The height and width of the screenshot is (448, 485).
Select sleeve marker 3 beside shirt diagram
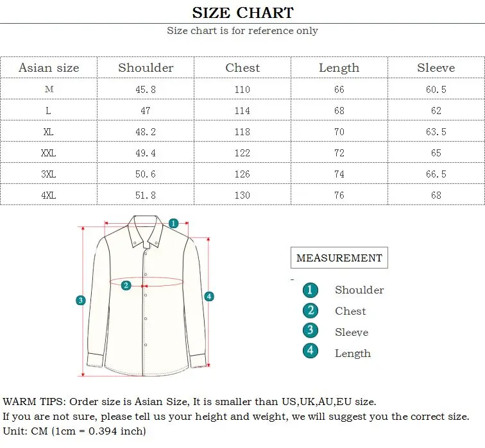click(81, 300)
